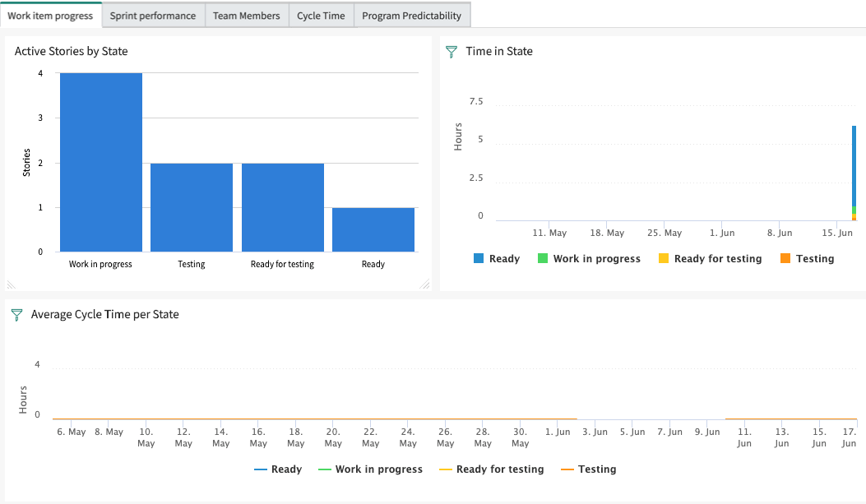Toggle Testing line in Average Cycle Time legend
The width and height of the screenshot is (866, 504).
(589, 469)
